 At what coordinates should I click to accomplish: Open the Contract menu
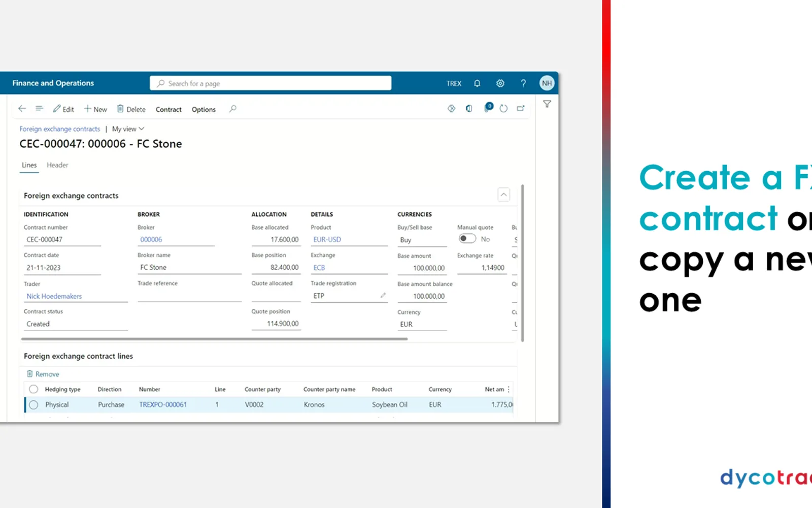(x=168, y=109)
